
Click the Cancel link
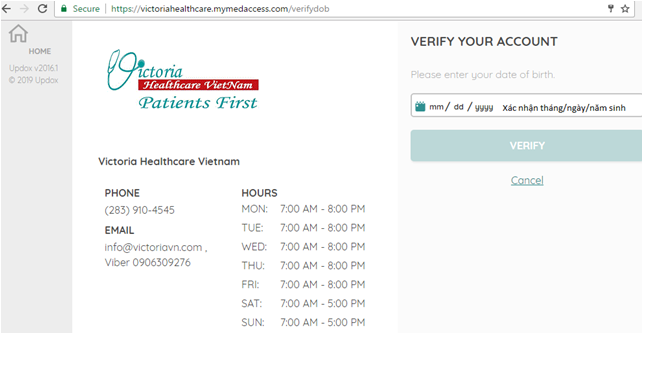click(527, 181)
